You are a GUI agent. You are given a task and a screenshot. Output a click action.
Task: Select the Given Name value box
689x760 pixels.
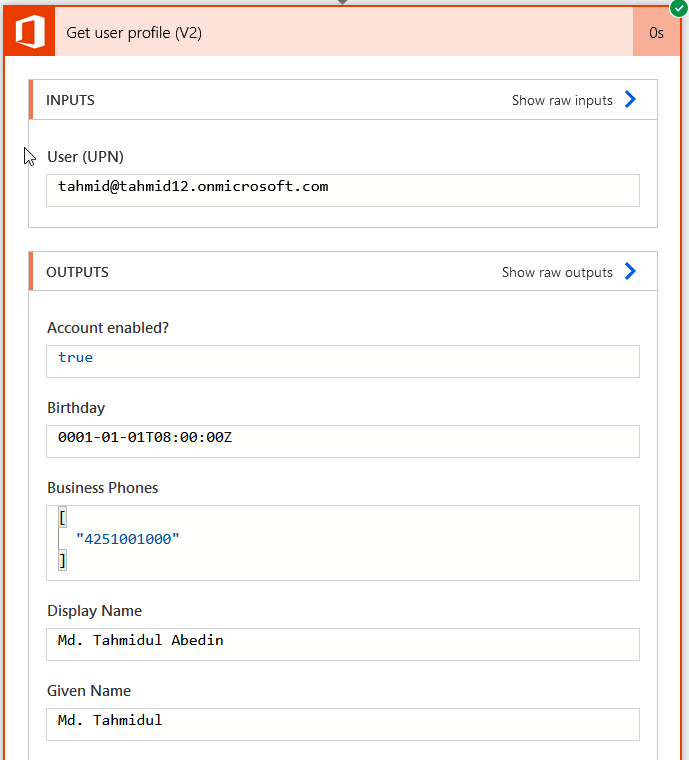tap(343, 725)
